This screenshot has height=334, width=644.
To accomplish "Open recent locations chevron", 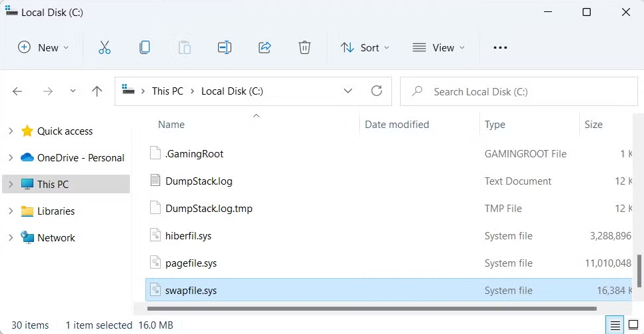I will click(x=73, y=91).
